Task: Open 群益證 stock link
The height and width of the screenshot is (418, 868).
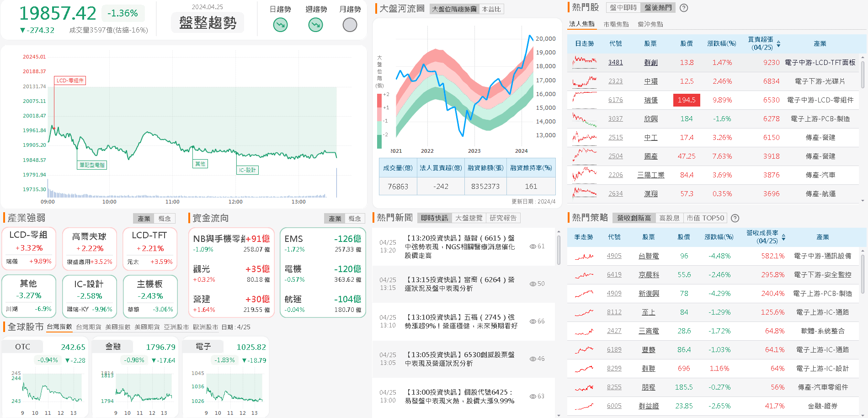Action: coord(649,406)
